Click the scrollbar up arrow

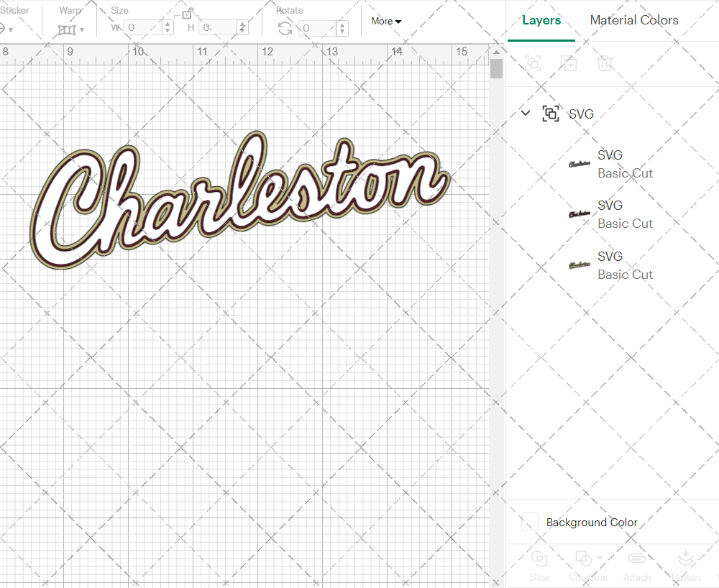point(496,52)
